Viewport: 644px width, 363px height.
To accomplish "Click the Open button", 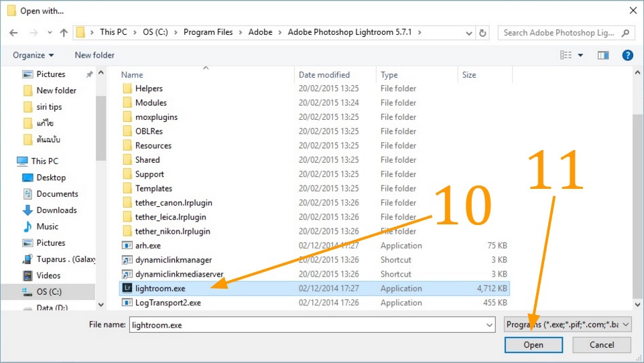I will point(533,345).
